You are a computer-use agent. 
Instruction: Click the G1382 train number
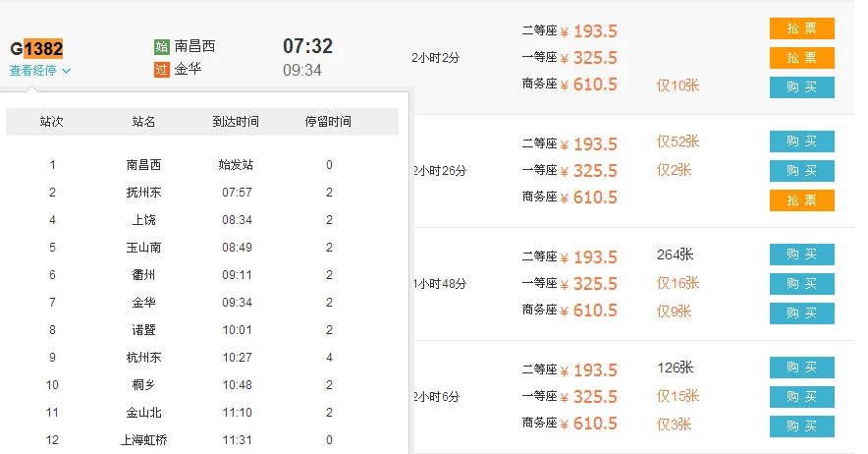[37, 48]
